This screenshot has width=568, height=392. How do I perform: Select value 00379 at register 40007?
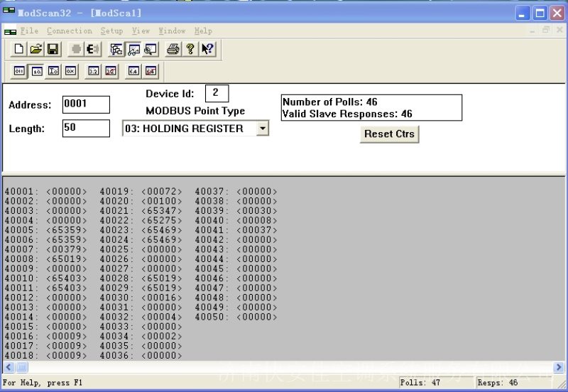(67, 249)
